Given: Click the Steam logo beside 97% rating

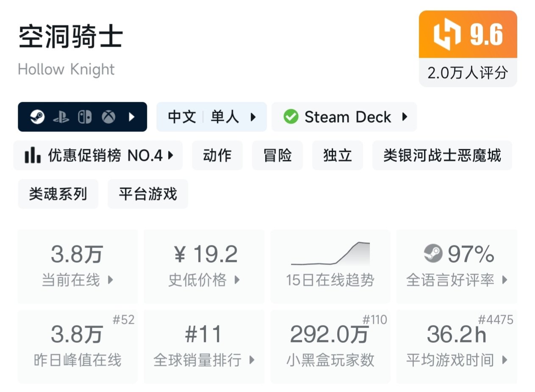Looking at the screenshot, I should [x=433, y=254].
